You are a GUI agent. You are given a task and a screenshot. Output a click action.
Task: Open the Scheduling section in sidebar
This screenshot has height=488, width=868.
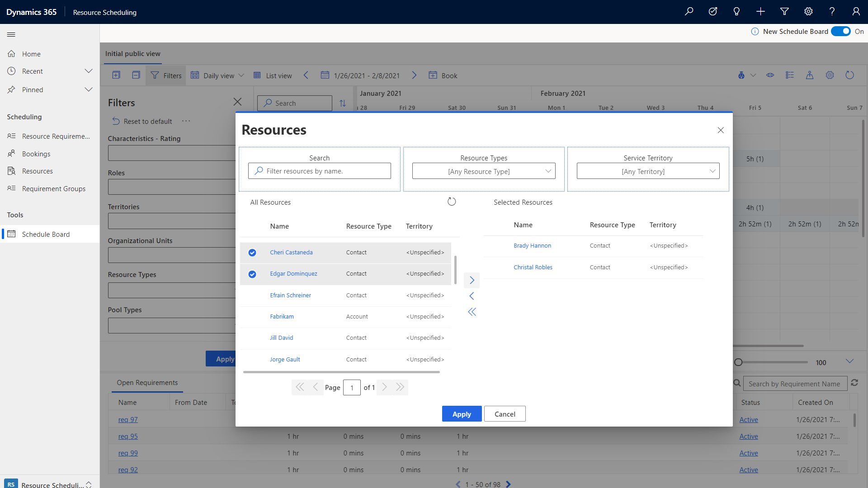[x=24, y=117]
